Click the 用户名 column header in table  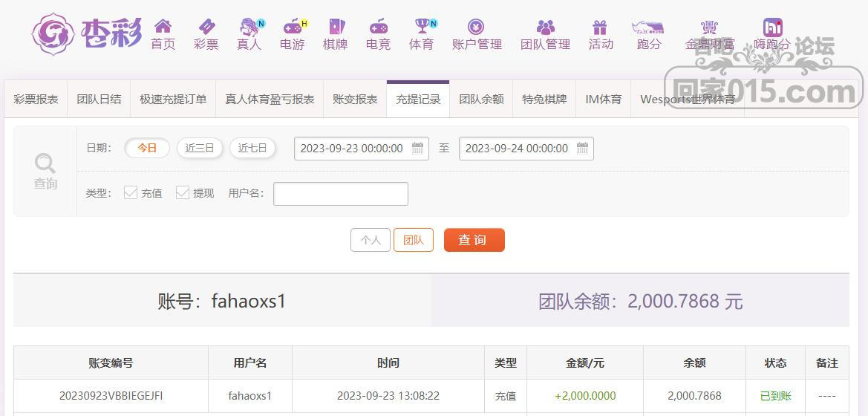pyautogui.click(x=250, y=363)
